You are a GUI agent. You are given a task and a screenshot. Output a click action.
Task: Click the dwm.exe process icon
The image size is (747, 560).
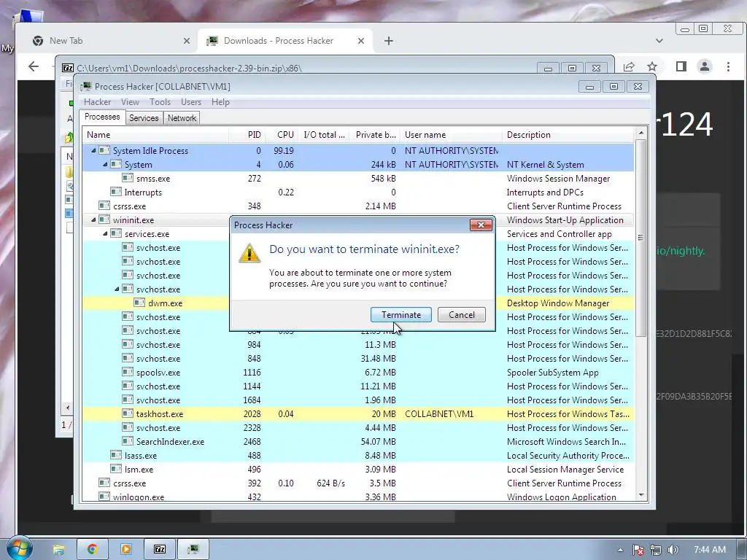[139, 303]
